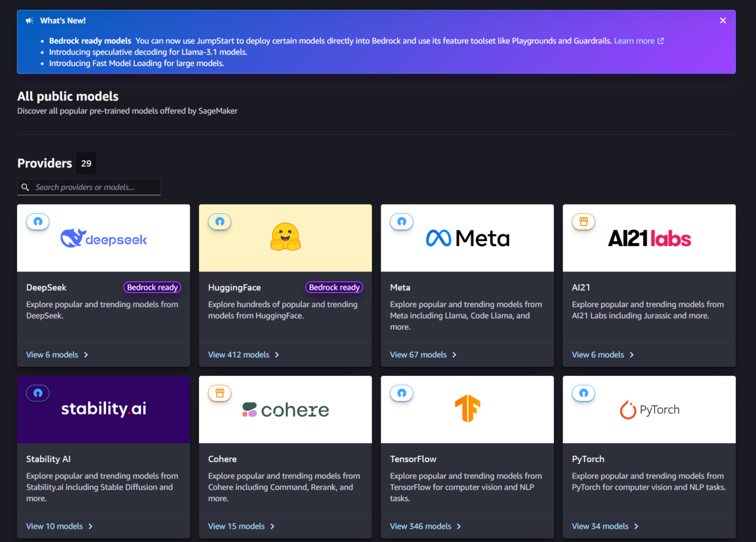Click the Meta logo banner
The width and height of the screenshot is (756, 542).
467,238
